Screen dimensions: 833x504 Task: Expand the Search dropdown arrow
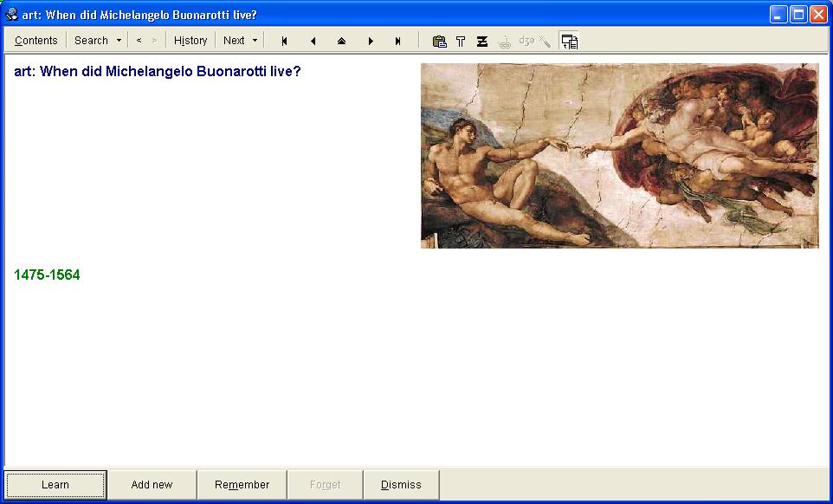[x=119, y=41]
